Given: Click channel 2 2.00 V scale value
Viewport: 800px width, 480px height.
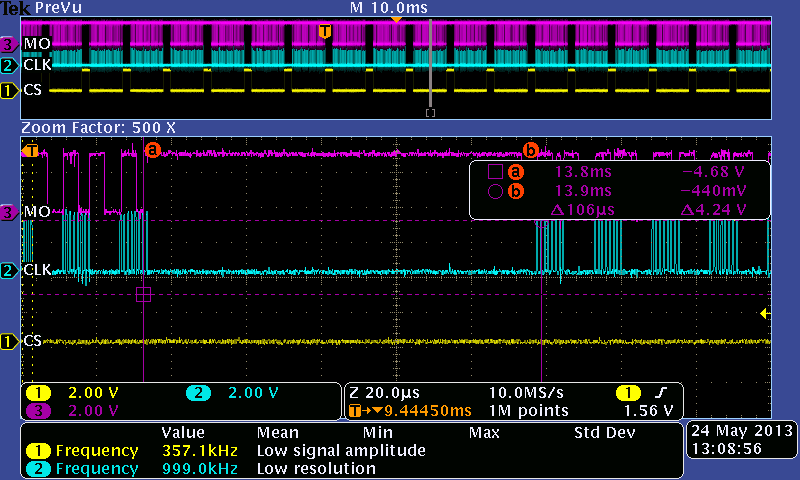Looking at the screenshot, I should (253, 393).
